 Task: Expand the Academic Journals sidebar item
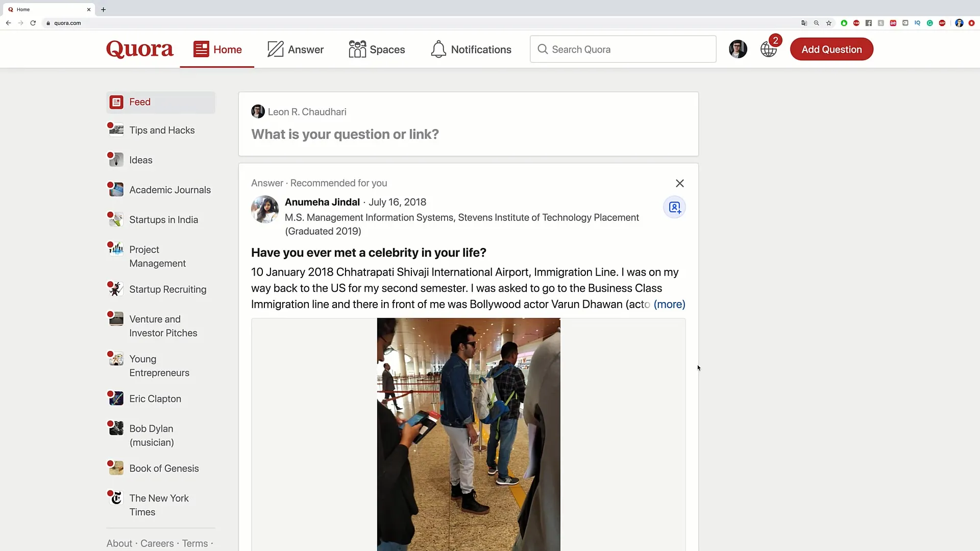tap(170, 190)
